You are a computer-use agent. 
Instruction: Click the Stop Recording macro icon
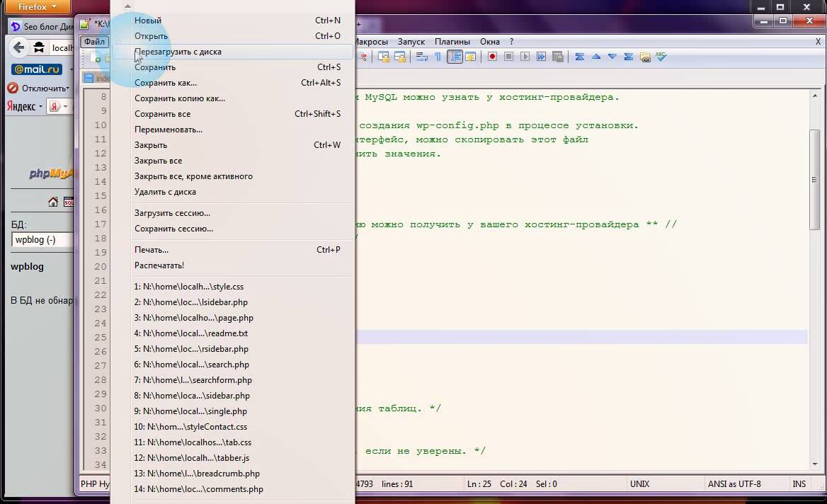point(508,57)
